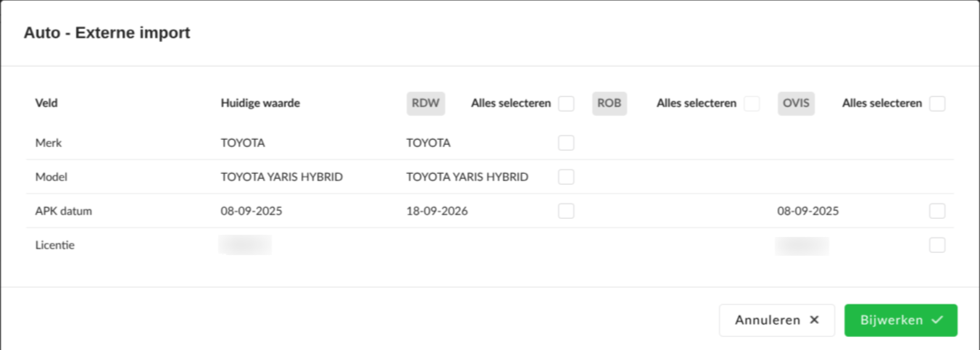The height and width of the screenshot is (350, 980).
Task: Click the 'Huidige waarde' column header
Action: [260, 104]
